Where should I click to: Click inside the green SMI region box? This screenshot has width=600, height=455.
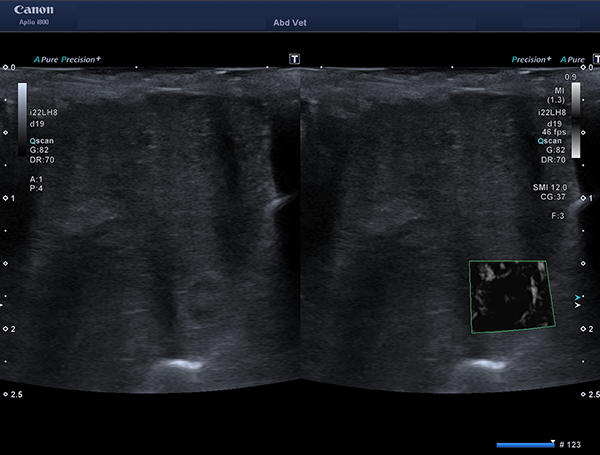512,297
